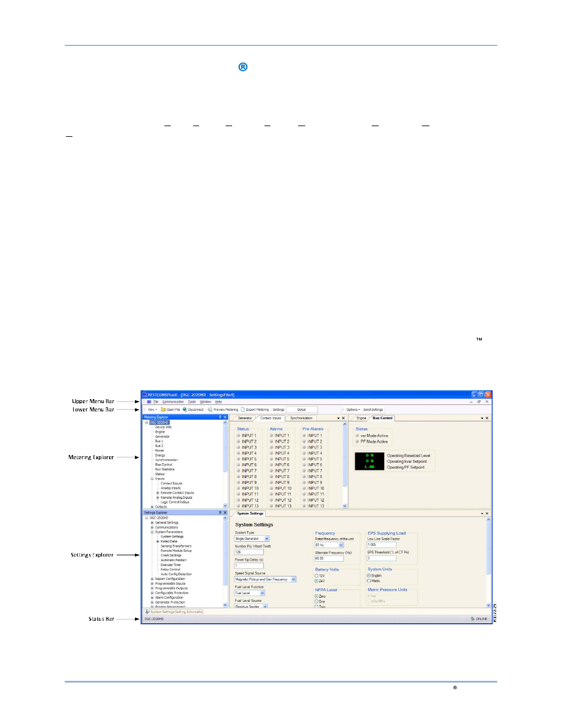Click Alarms INPUT 5 indicator LED
562x728 pixels.
pyautogui.click(x=272, y=459)
